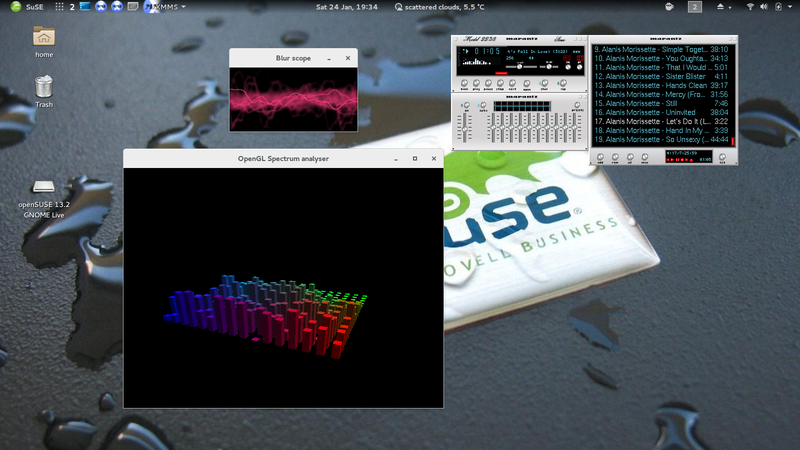Toggle the equalizer 'on' knob
The height and width of the screenshot is (450, 800).
click(467, 105)
